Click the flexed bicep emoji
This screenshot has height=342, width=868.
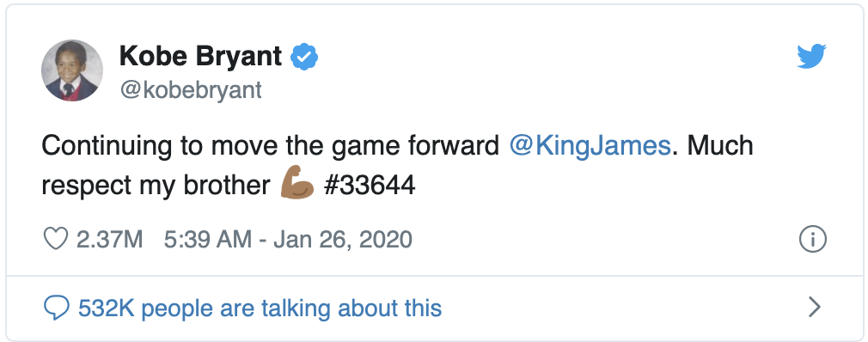click(x=297, y=184)
